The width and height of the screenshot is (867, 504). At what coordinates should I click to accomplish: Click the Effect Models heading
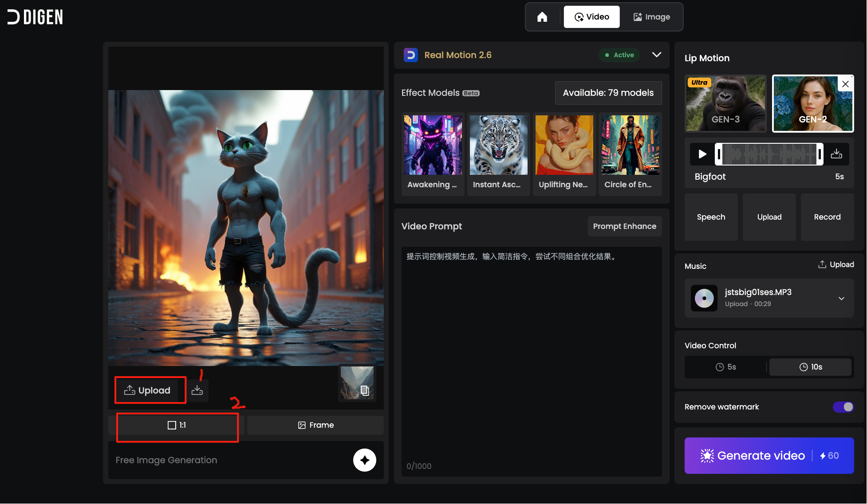click(430, 93)
